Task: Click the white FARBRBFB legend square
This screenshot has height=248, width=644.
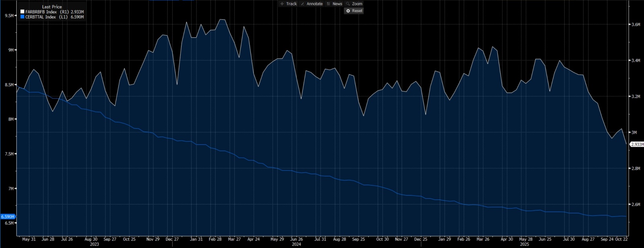Action: (x=23, y=12)
